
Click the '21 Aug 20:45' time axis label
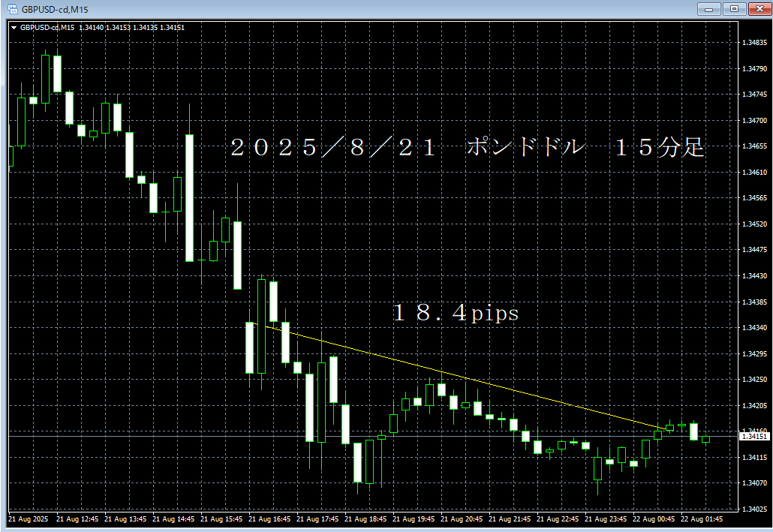coord(462,519)
